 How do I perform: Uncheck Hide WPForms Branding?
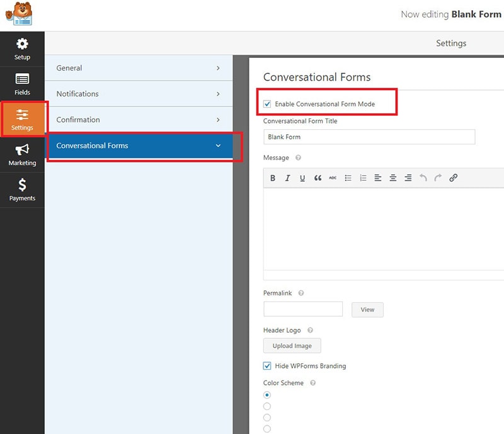(267, 366)
